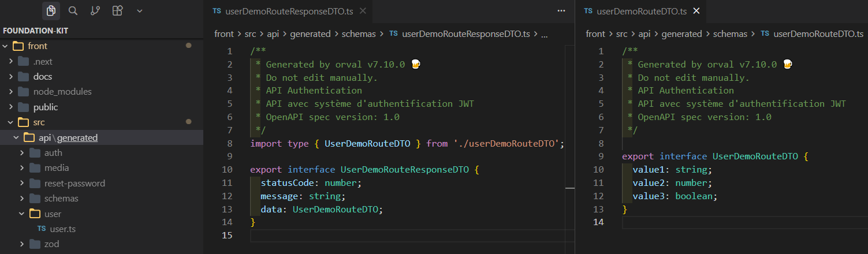Click 'UserDemoRouteDTO' interface name in right editor
This screenshot has height=254, width=868.
[755, 156]
